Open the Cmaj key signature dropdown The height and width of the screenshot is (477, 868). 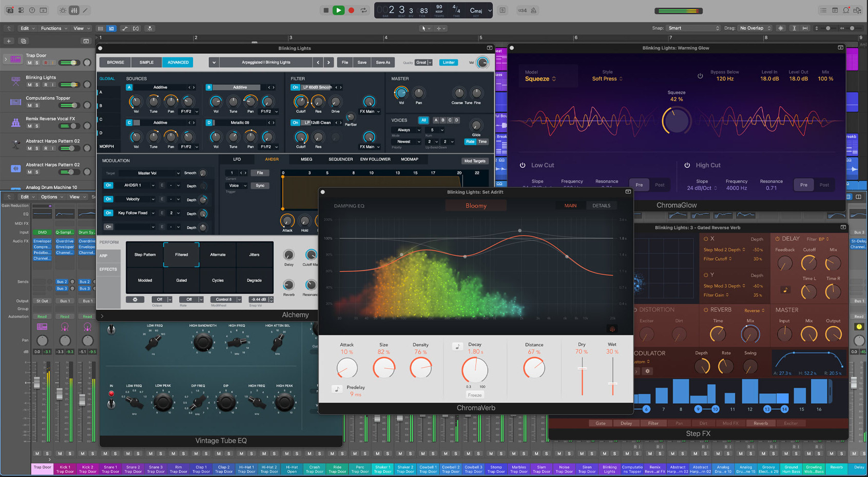tap(480, 10)
